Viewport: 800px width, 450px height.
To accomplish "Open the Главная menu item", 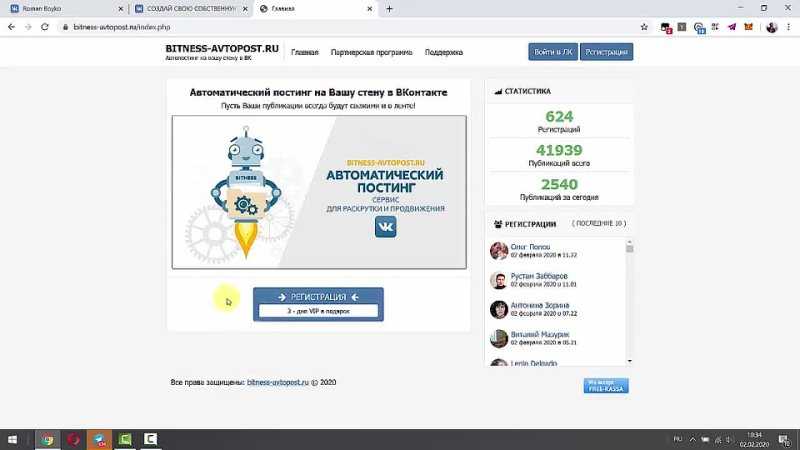I will [x=305, y=52].
